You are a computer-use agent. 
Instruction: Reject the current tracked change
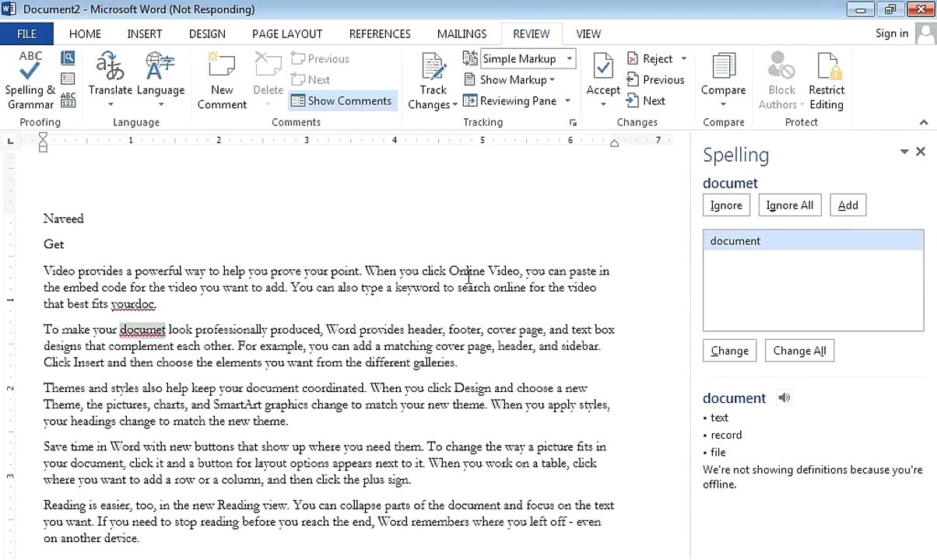pos(650,59)
